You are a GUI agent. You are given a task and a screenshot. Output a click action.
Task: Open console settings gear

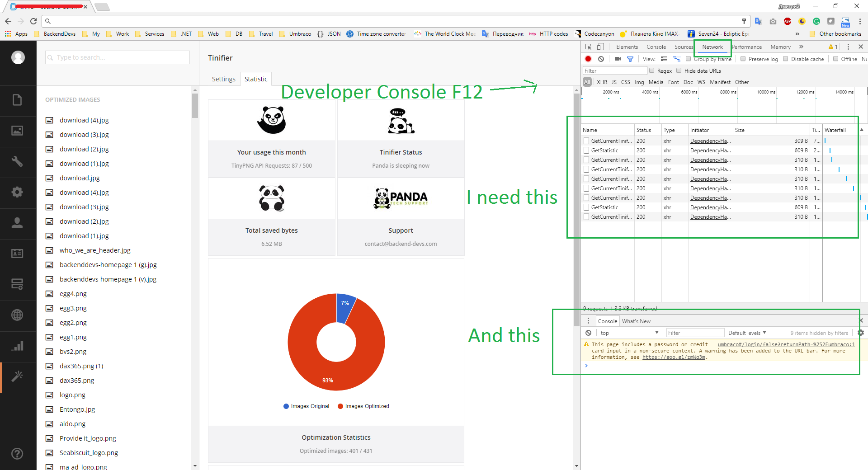pos(861,333)
